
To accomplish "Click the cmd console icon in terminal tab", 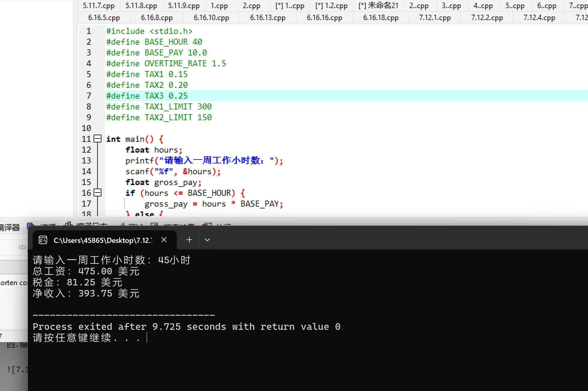I will point(43,240).
